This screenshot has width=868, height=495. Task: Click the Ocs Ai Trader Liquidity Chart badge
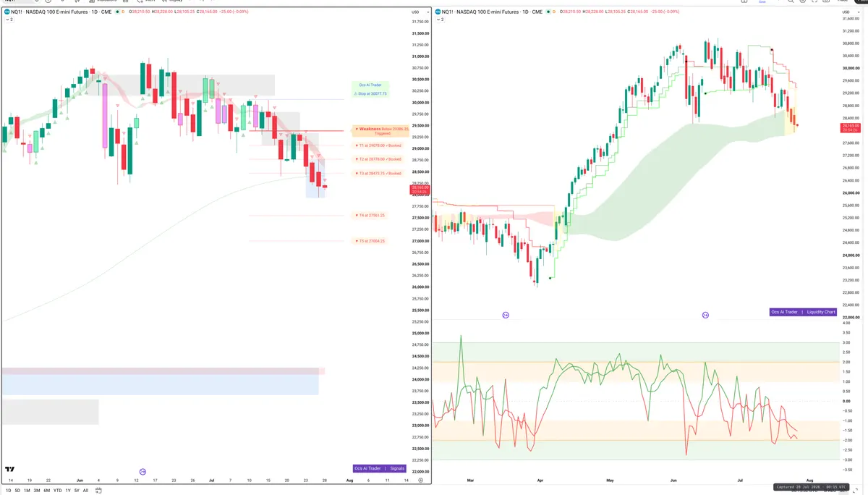pyautogui.click(x=803, y=312)
